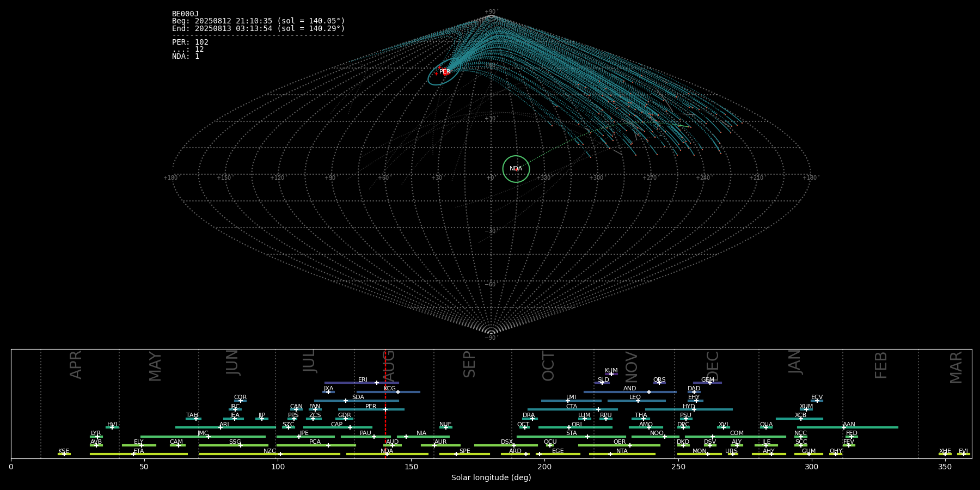This screenshot has width=980, height=490.
Task: Click the DAD shower label
Action: (x=694, y=389)
